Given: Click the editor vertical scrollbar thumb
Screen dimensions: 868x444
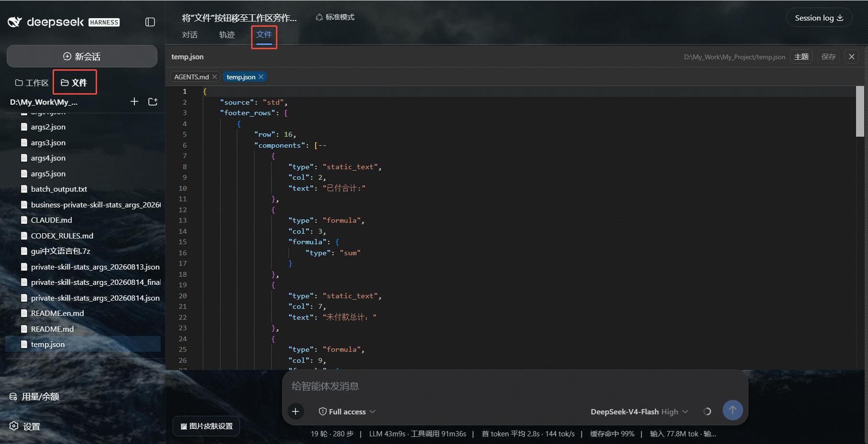Looking at the screenshot, I should tap(860, 111).
